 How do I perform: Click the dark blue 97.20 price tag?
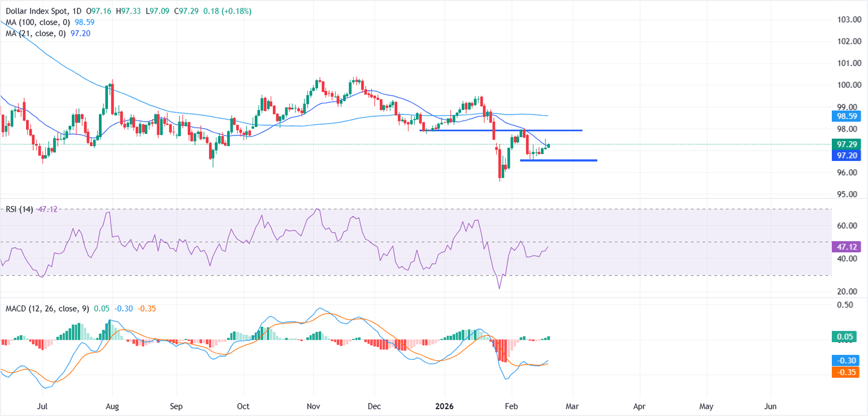(x=849, y=155)
